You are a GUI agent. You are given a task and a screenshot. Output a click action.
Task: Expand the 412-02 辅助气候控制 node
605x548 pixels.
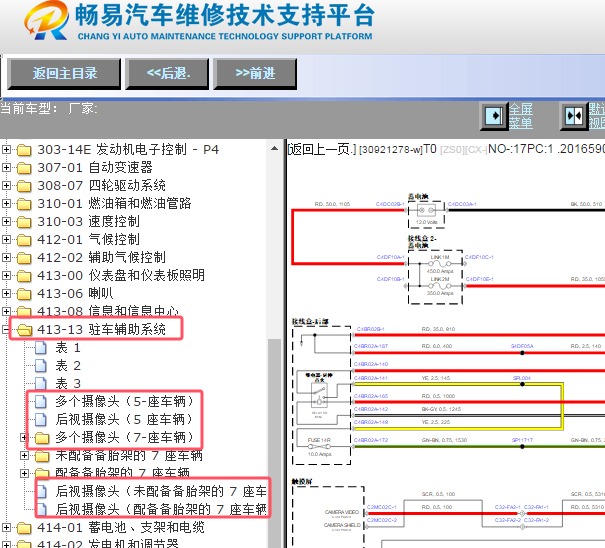6,257
